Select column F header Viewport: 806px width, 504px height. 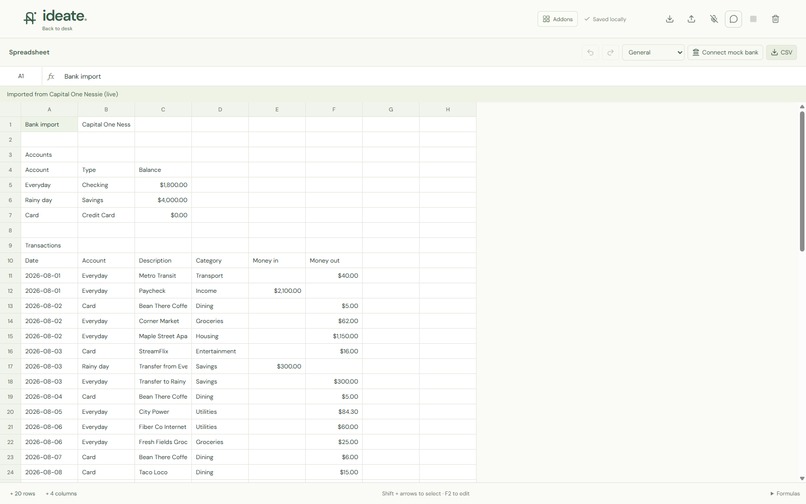click(x=334, y=110)
